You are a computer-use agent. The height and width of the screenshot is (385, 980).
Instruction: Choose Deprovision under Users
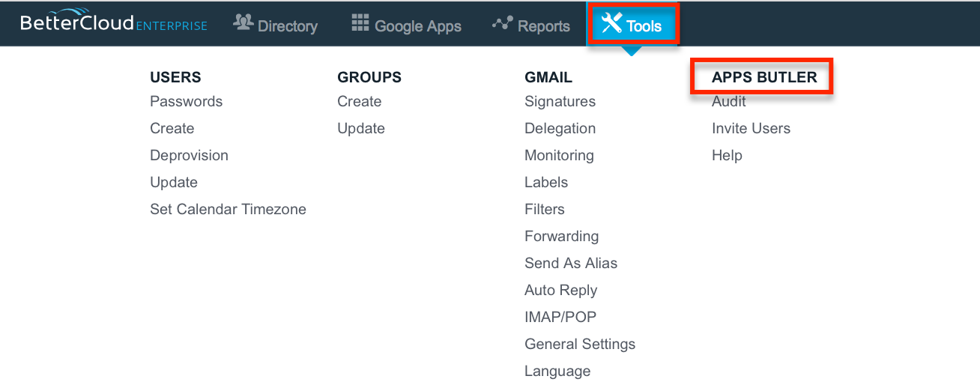click(189, 155)
